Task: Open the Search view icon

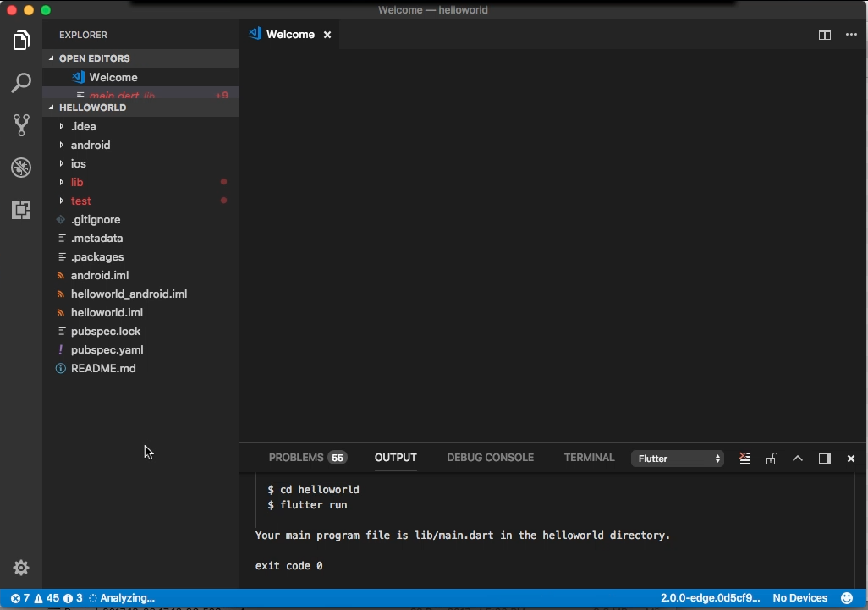Action: pyautogui.click(x=21, y=83)
